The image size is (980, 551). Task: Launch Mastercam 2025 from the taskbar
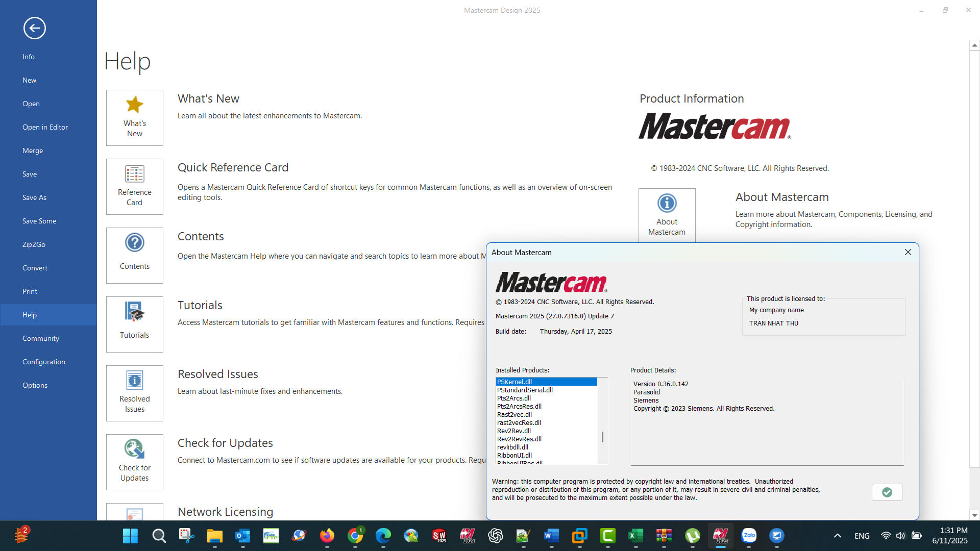click(x=721, y=536)
